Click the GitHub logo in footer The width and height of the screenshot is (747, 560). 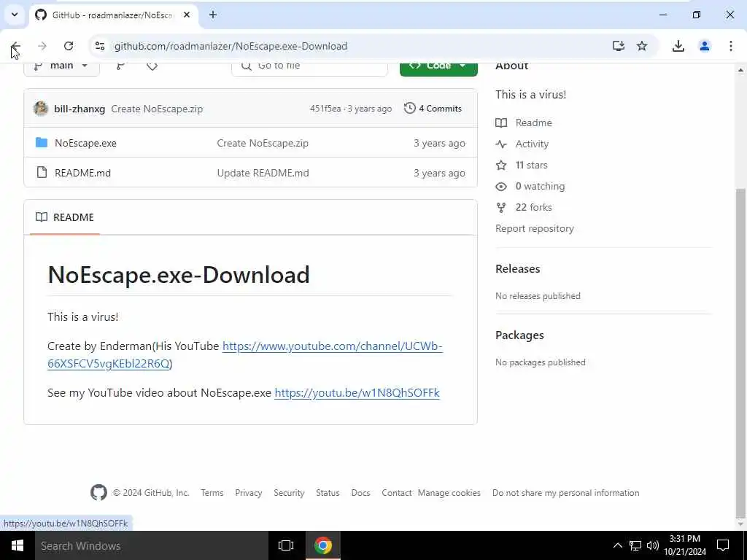98,492
